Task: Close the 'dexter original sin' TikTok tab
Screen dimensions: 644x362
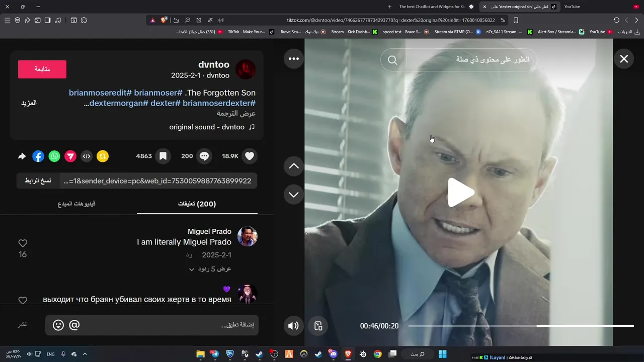Action: coord(485,7)
